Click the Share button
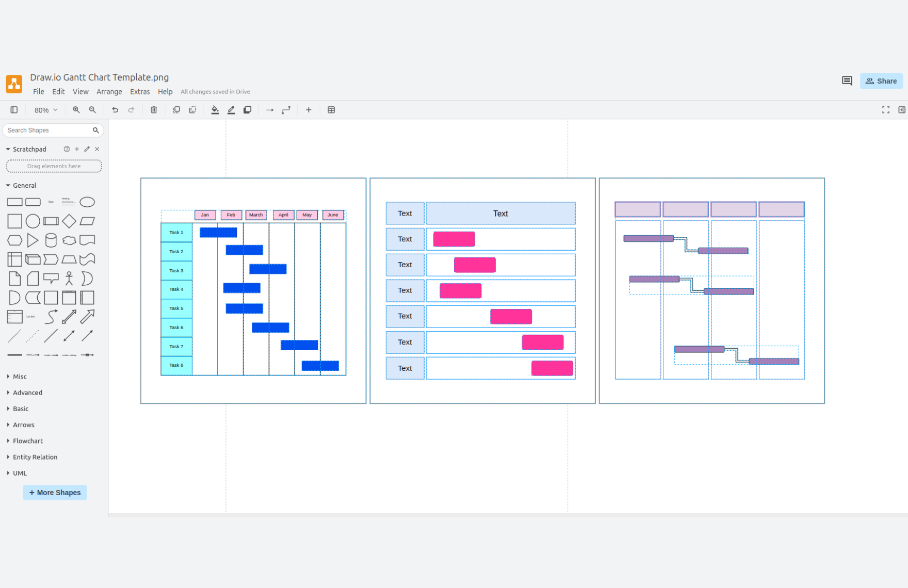 [881, 80]
